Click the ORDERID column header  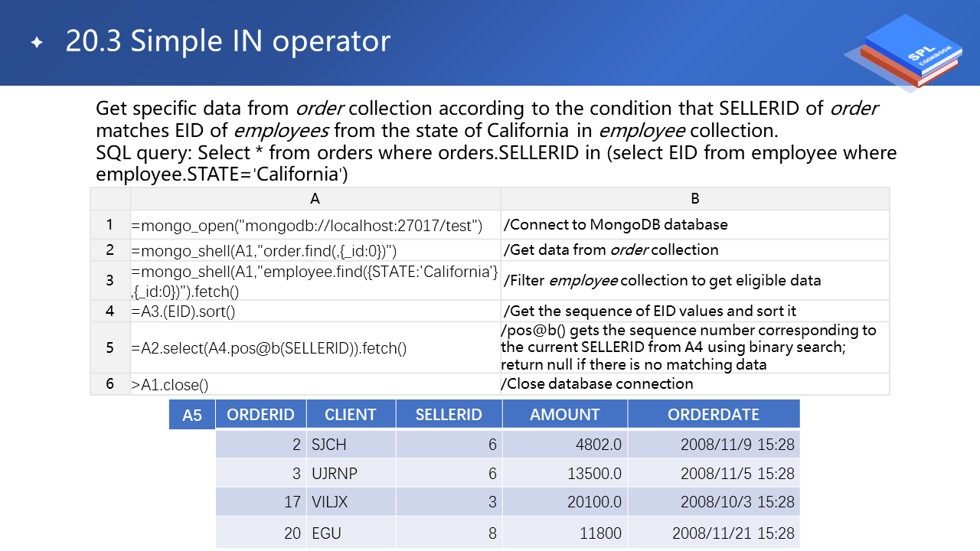click(x=261, y=415)
